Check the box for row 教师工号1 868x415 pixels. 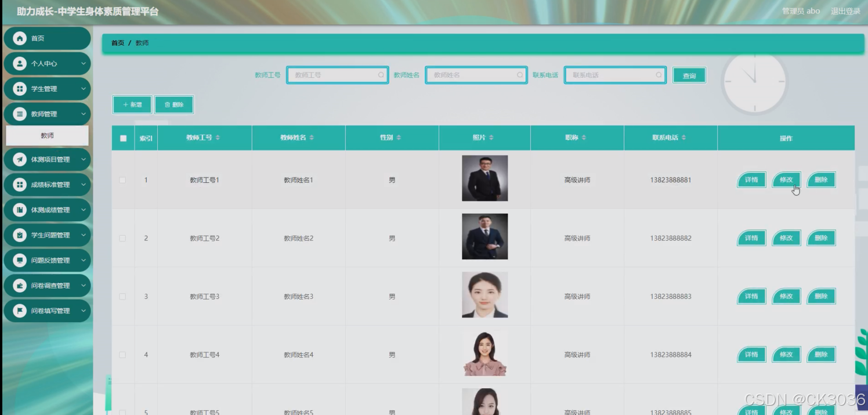[122, 180]
